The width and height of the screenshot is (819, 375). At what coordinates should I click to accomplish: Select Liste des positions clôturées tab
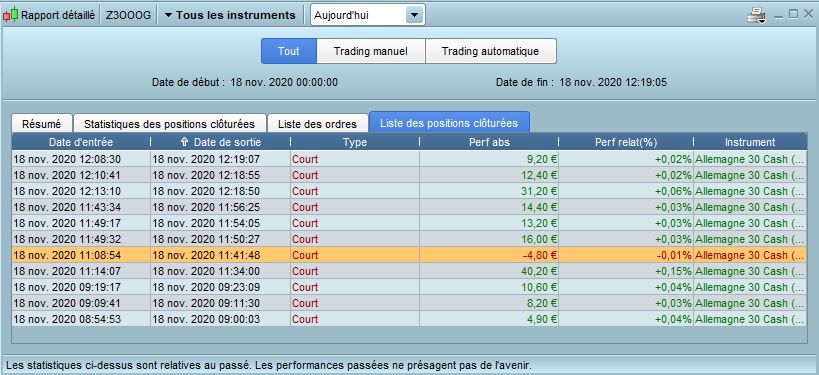[449, 123]
